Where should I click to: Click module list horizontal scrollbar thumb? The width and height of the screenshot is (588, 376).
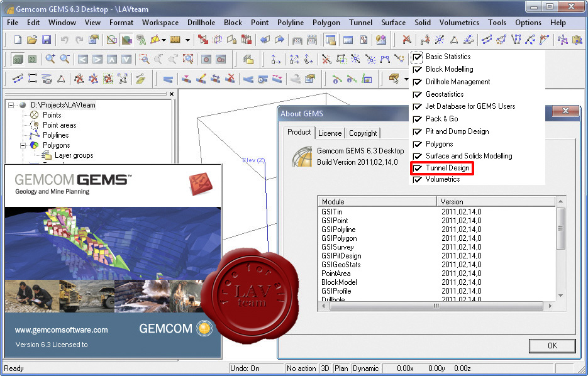(x=436, y=306)
